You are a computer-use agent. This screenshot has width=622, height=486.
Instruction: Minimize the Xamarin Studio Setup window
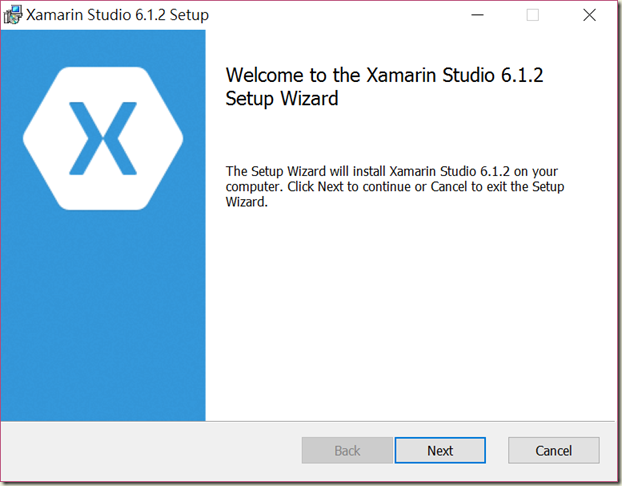[477, 15]
